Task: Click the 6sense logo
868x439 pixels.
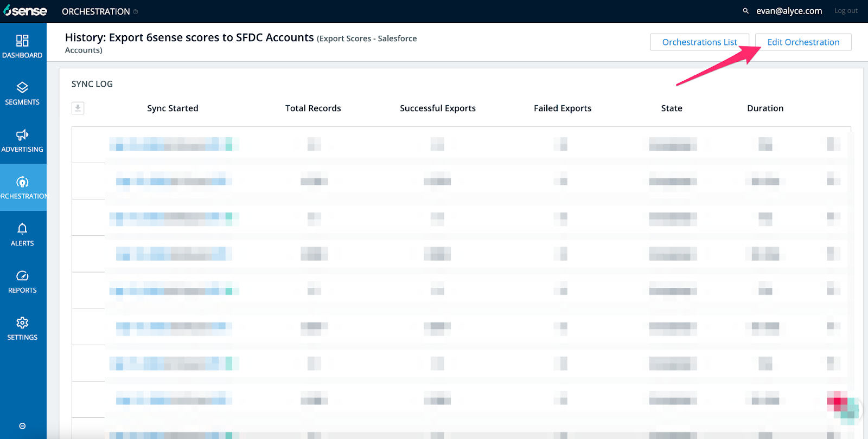Action: point(25,11)
